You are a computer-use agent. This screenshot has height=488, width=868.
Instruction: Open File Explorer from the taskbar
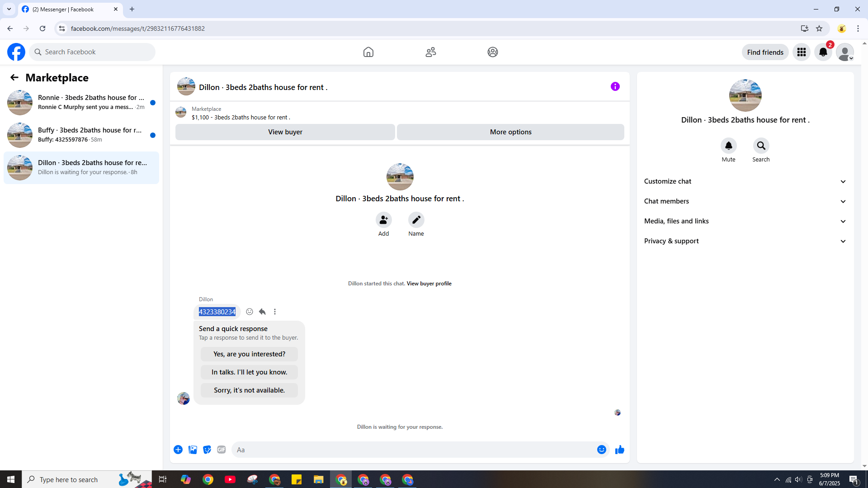pyautogui.click(x=319, y=479)
